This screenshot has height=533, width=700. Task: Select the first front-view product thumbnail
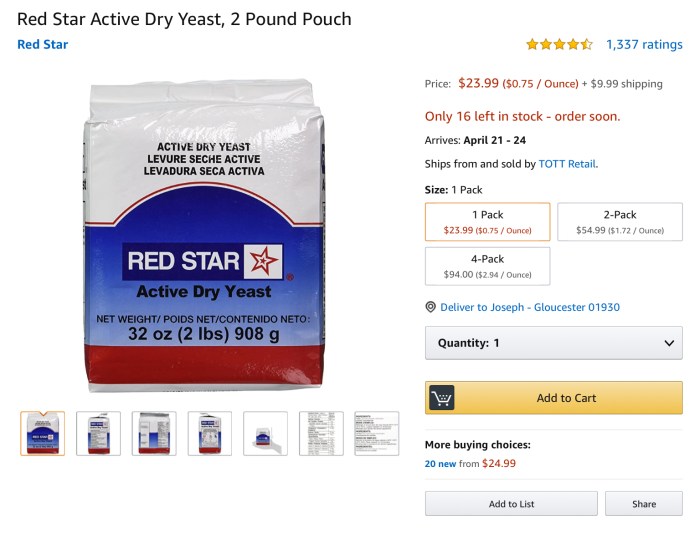tap(43, 433)
